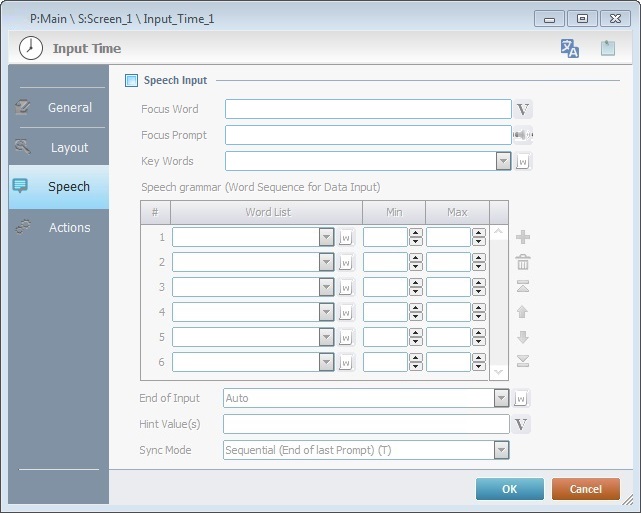The image size is (641, 514).
Task: Click the Max field in row 5
Action: (448, 337)
